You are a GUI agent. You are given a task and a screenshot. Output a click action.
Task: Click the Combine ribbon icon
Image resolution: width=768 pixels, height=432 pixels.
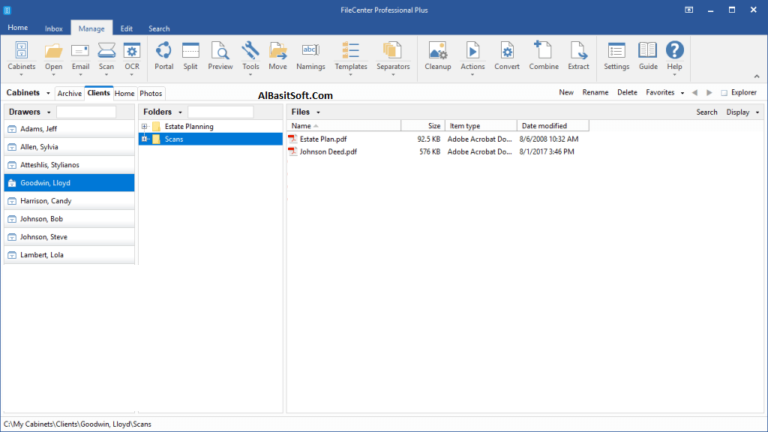[x=543, y=50]
